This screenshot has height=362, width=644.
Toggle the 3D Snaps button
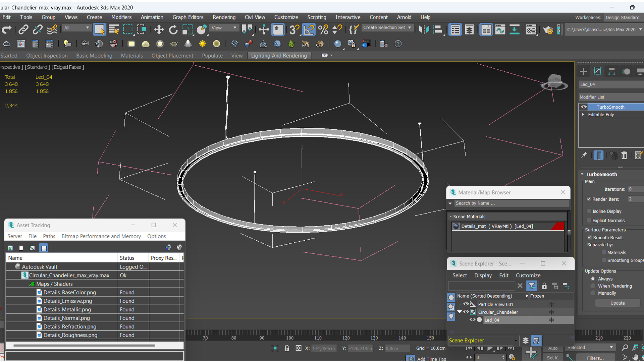pos(294,29)
